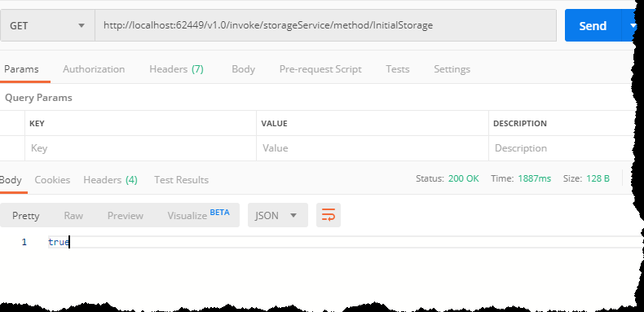Open the JSON format dropdown
Screen dimensions: 644x312
(x=278, y=215)
